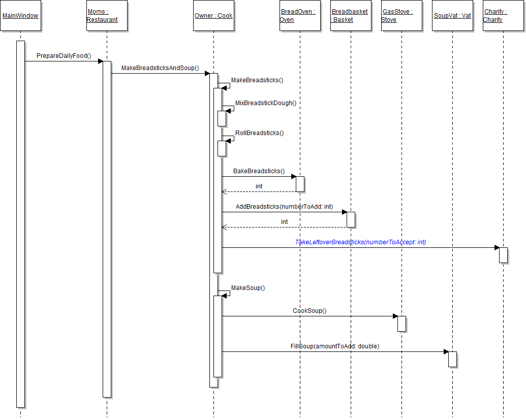This screenshot has width=526, height=420.
Task: Click the activation bar on Charity lifeline
Action: (503, 255)
